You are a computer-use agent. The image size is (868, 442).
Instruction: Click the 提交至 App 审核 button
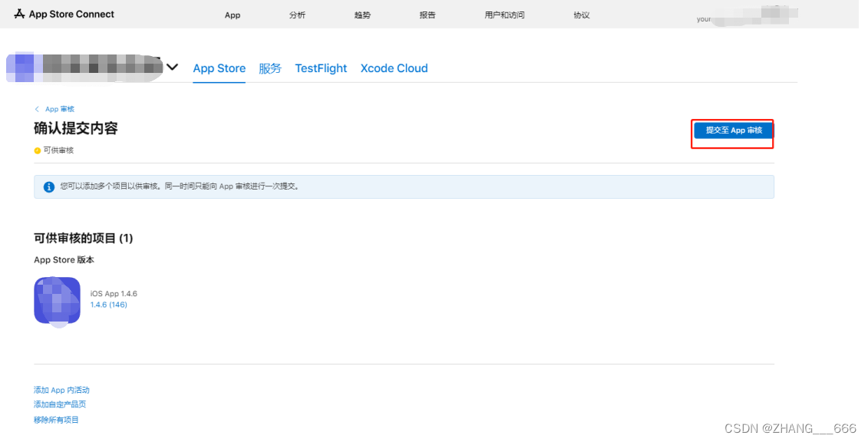[734, 130]
